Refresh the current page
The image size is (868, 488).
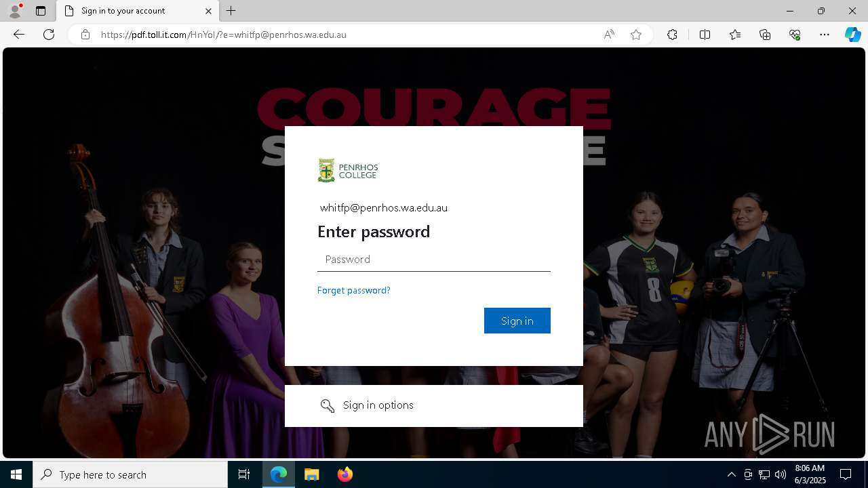pyautogui.click(x=49, y=35)
